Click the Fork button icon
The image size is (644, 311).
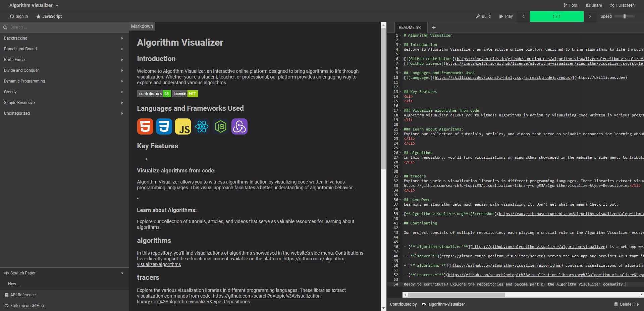click(x=565, y=5)
